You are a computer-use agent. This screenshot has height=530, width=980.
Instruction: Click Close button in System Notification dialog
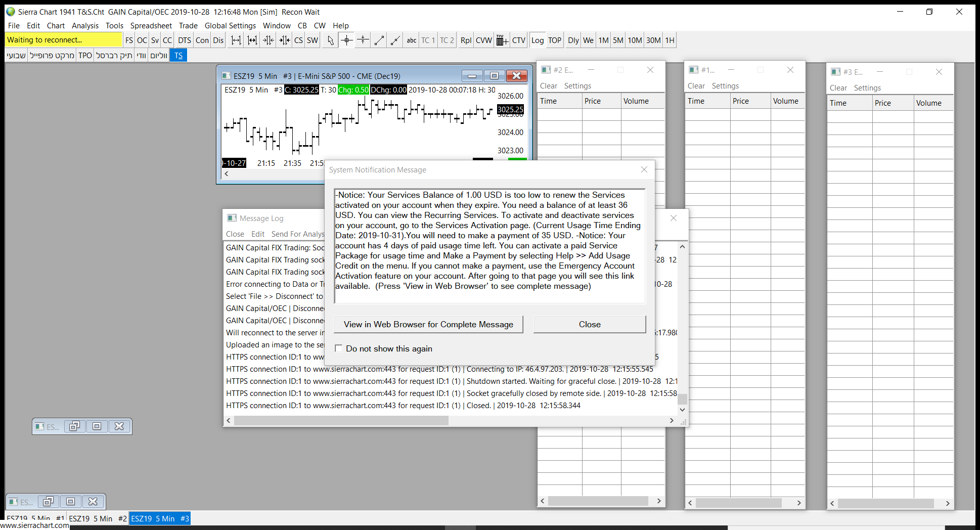click(x=590, y=325)
